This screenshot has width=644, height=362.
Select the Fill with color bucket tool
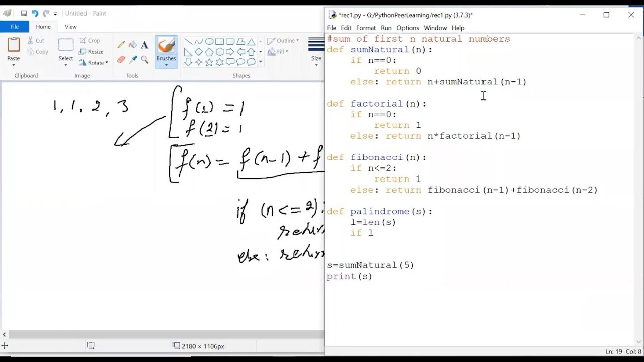133,45
